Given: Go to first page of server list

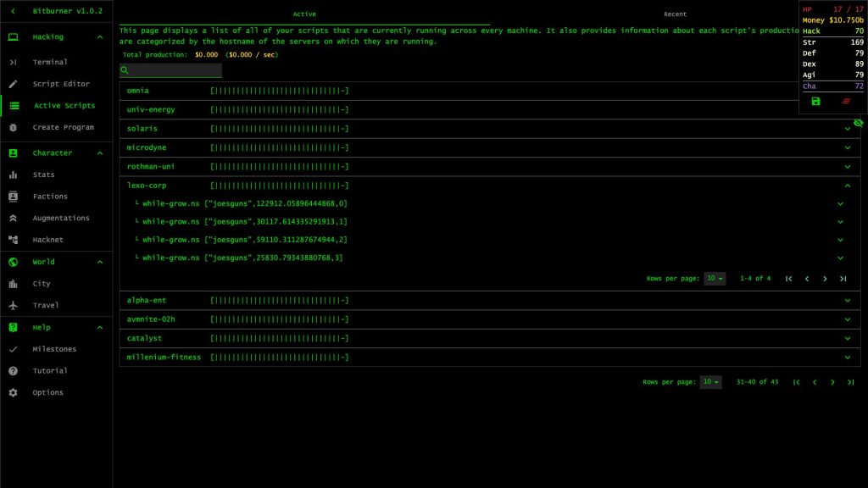Looking at the screenshot, I should (x=796, y=382).
